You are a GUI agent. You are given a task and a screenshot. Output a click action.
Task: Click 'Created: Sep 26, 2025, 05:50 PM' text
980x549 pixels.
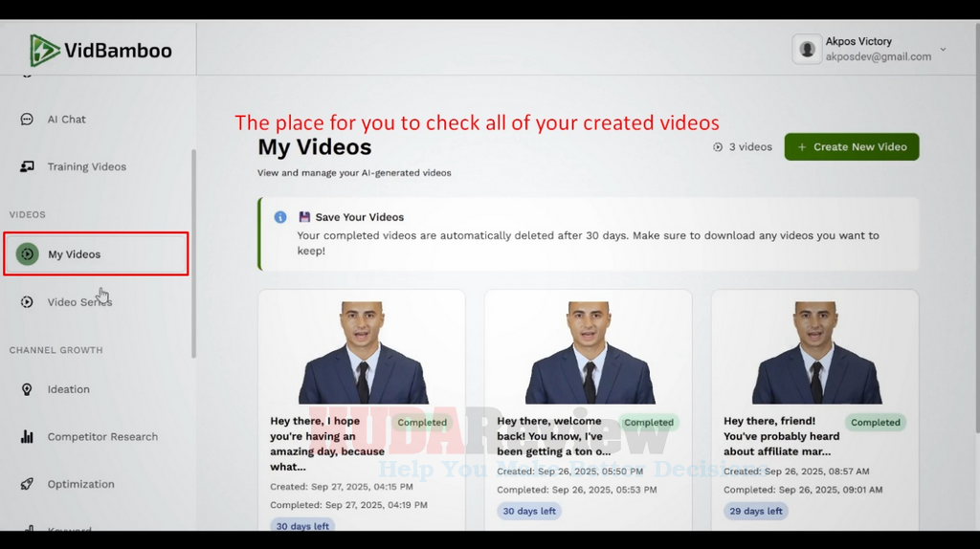click(x=570, y=472)
